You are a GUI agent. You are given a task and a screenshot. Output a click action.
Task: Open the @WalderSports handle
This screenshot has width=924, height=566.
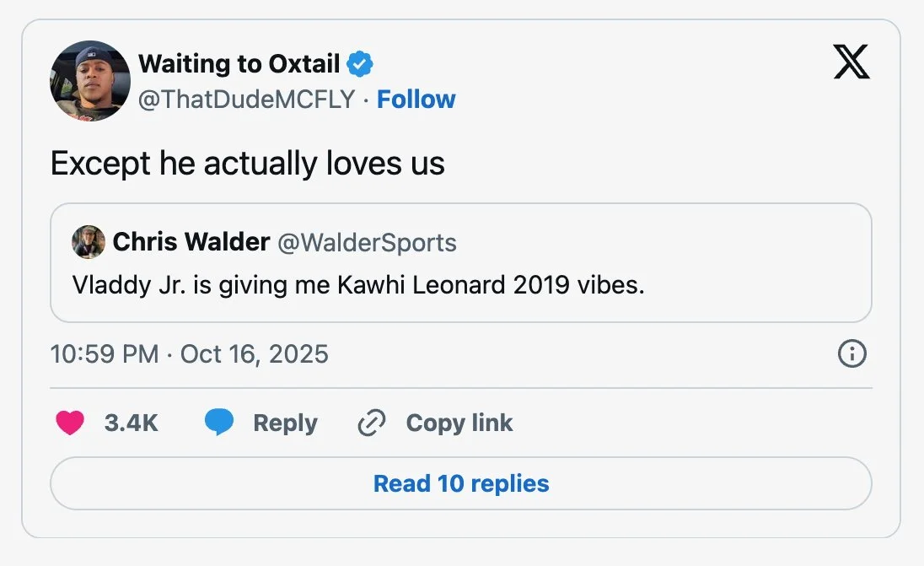[367, 243]
